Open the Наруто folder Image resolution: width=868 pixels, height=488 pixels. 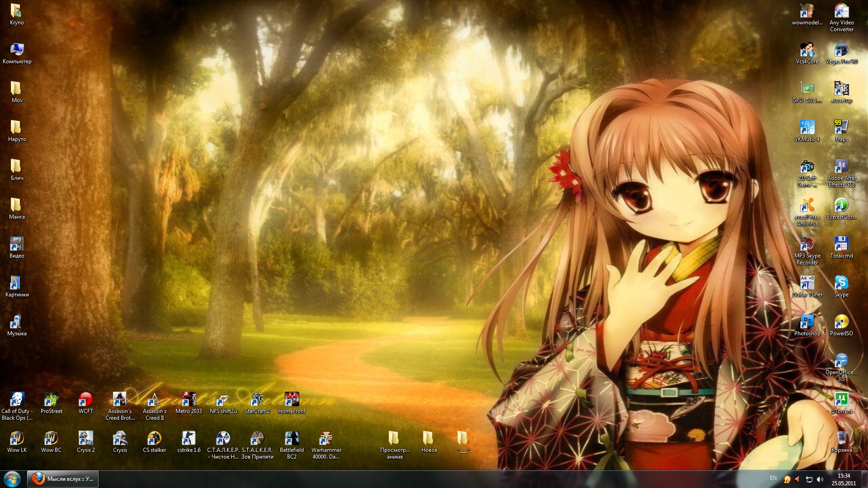click(x=16, y=128)
